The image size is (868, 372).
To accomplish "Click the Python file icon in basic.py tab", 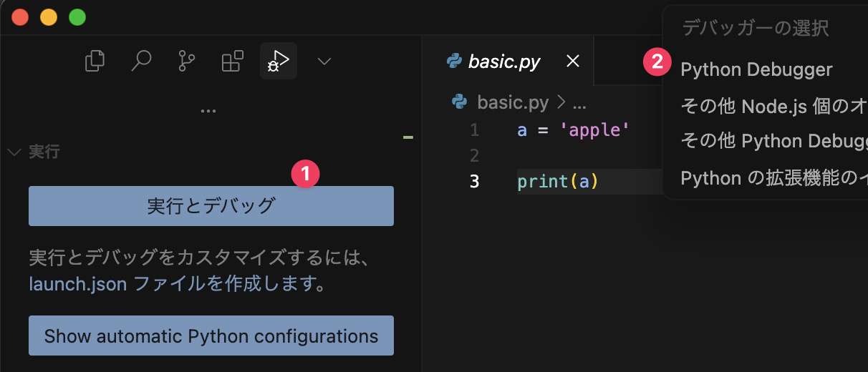I will [454, 62].
